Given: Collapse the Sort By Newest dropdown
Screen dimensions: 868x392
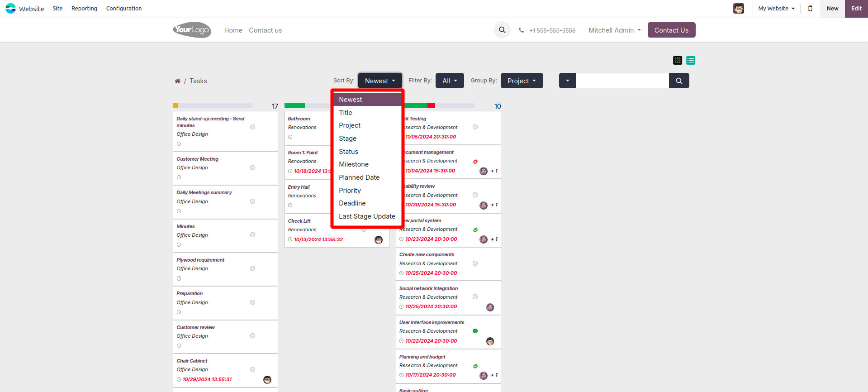Looking at the screenshot, I should pos(380,81).
